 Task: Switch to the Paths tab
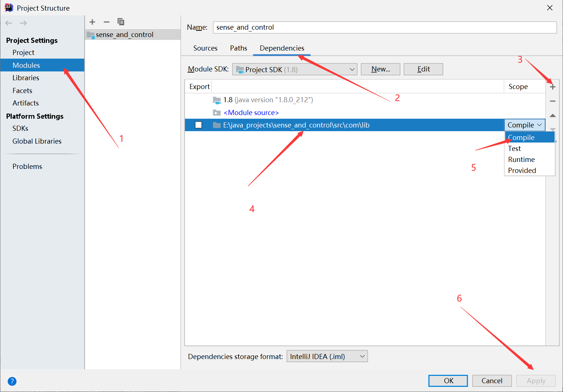[238, 48]
